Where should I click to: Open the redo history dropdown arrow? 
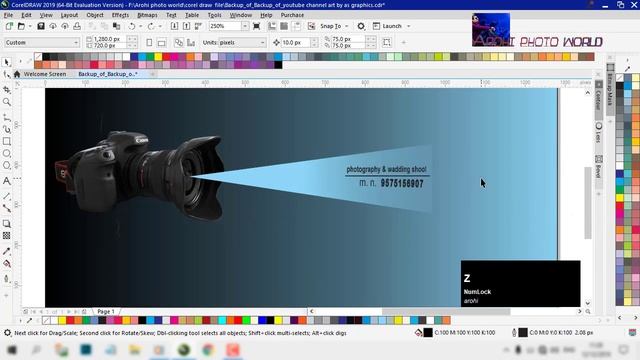tap(160, 26)
